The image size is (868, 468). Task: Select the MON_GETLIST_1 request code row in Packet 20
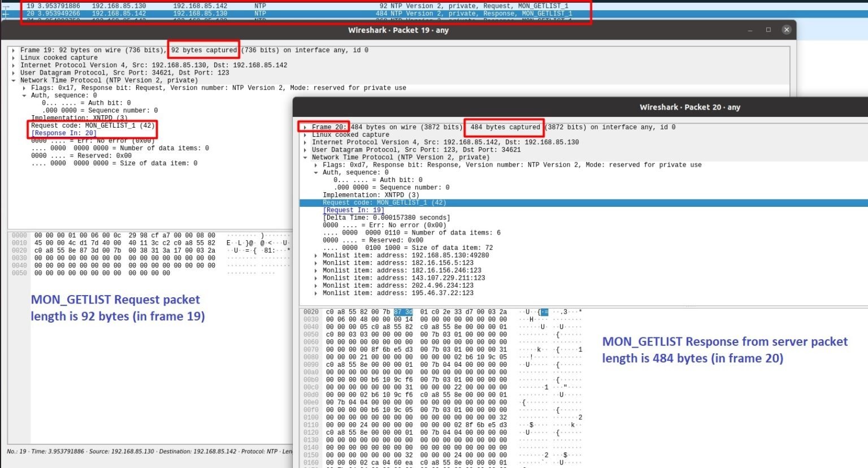click(x=384, y=202)
